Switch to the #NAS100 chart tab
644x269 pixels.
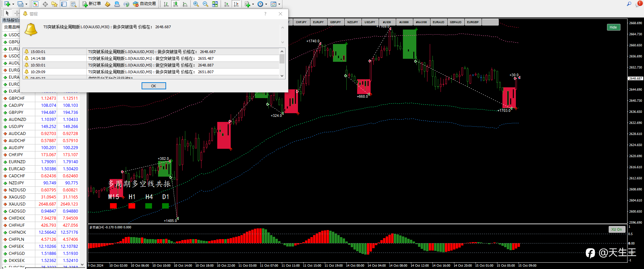pyautogui.click(x=421, y=22)
